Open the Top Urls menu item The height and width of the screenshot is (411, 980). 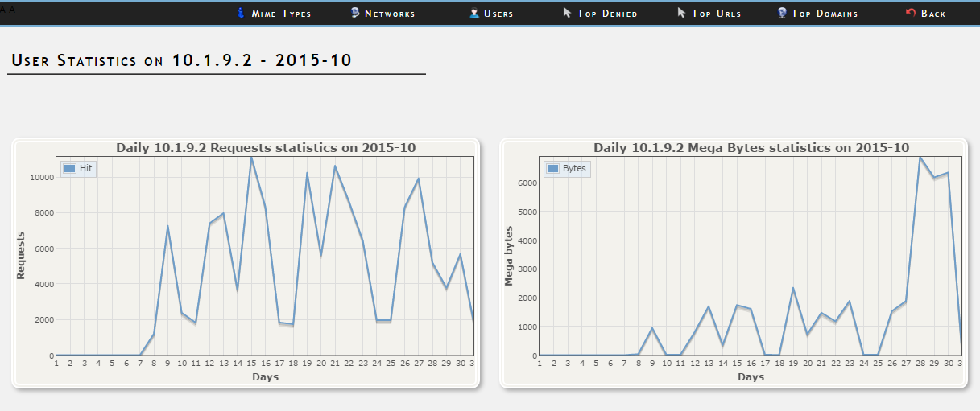click(716, 14)
